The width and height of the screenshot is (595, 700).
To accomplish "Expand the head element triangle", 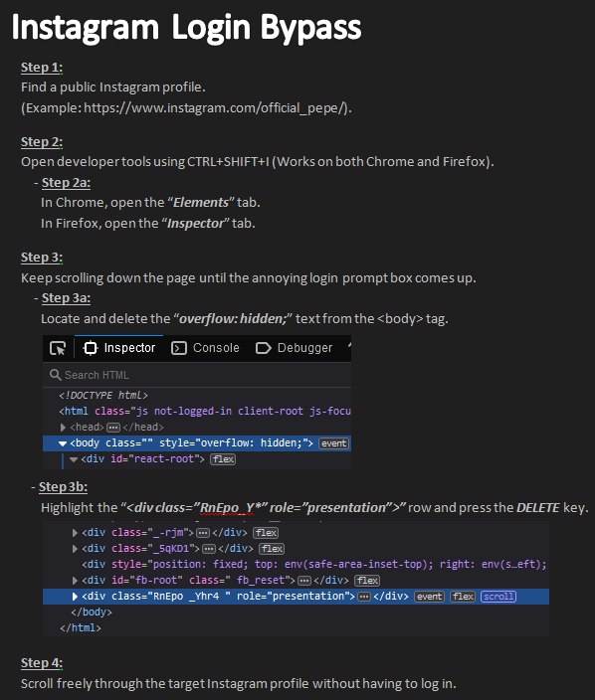I will pos(63,428).
